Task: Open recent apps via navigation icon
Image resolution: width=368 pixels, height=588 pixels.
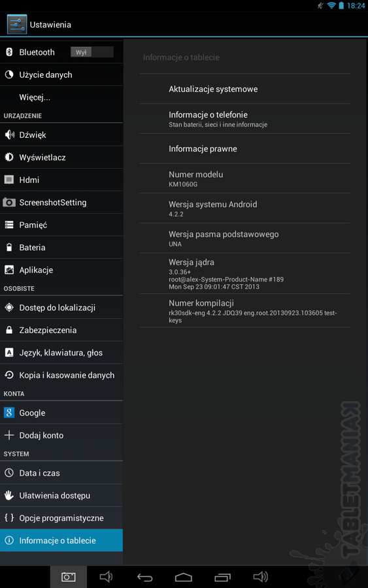Action: [x=222, y=577]
